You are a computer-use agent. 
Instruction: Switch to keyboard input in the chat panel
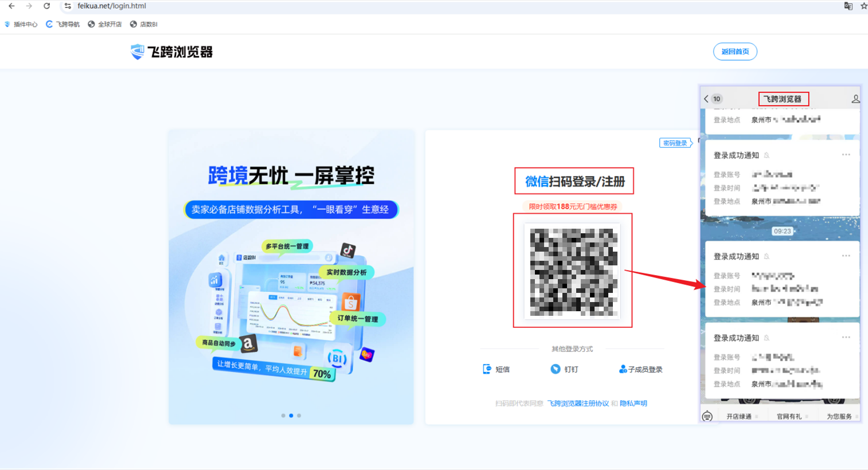coord(707,417)
